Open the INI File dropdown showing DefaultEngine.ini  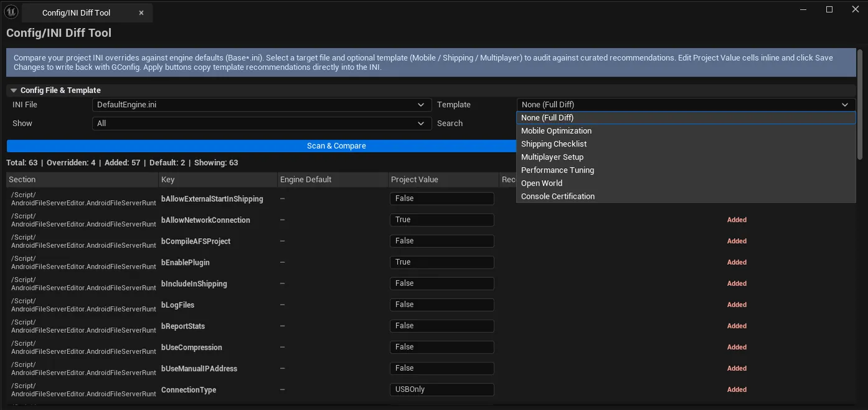pyautogui.click(x=262, y=105)
